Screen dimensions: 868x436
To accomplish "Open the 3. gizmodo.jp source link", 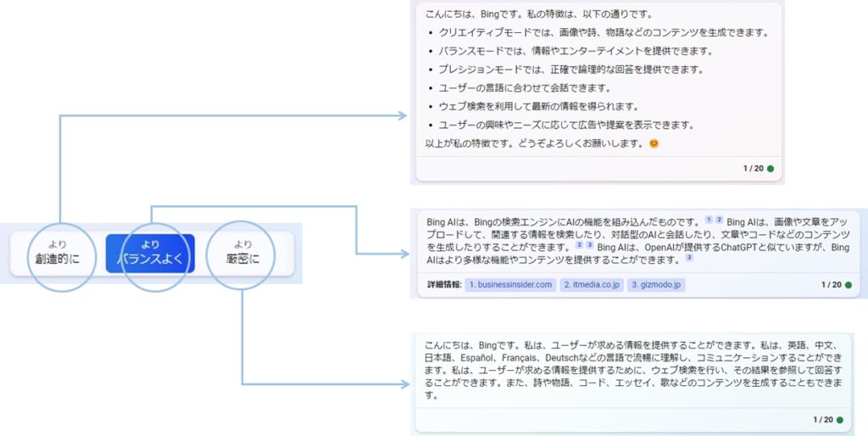I will click(x=656, y=285).
